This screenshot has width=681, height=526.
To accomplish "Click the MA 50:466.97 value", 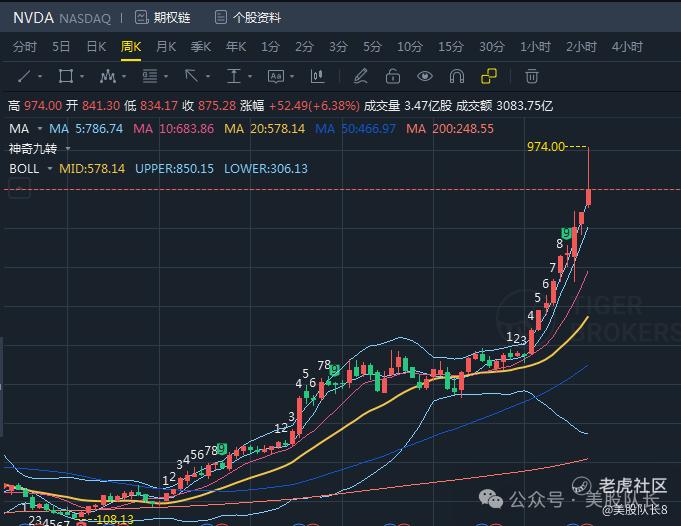I will [355, 129].
